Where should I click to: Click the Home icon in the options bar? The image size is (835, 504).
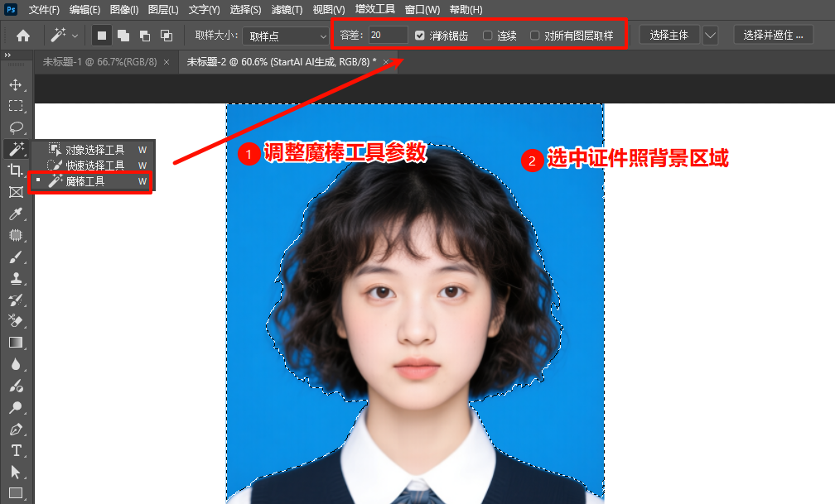[x=22, y=36]
